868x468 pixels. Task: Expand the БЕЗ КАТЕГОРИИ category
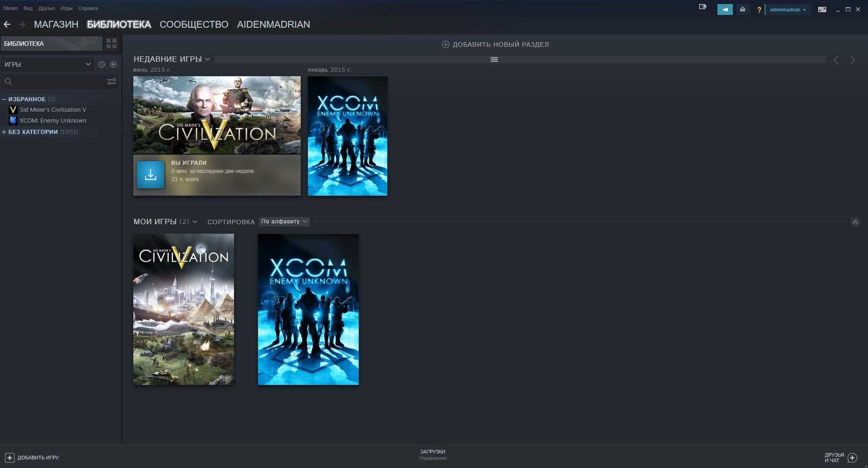tap(4, 132)
